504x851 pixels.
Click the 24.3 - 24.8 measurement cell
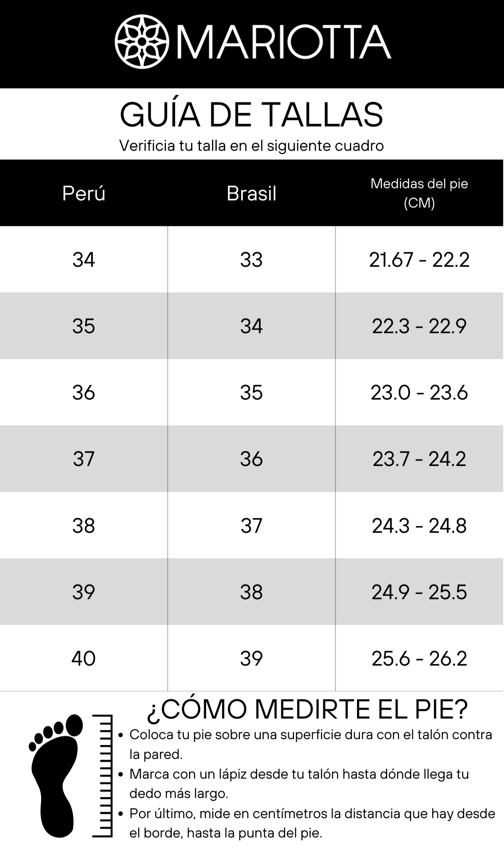click(420, 525)
